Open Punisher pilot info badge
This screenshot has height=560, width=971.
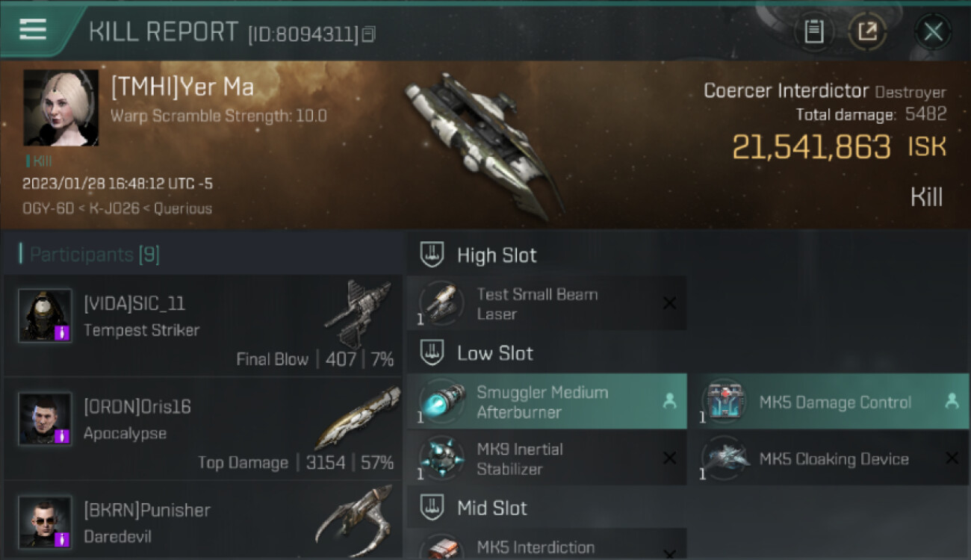coord(63,538)
